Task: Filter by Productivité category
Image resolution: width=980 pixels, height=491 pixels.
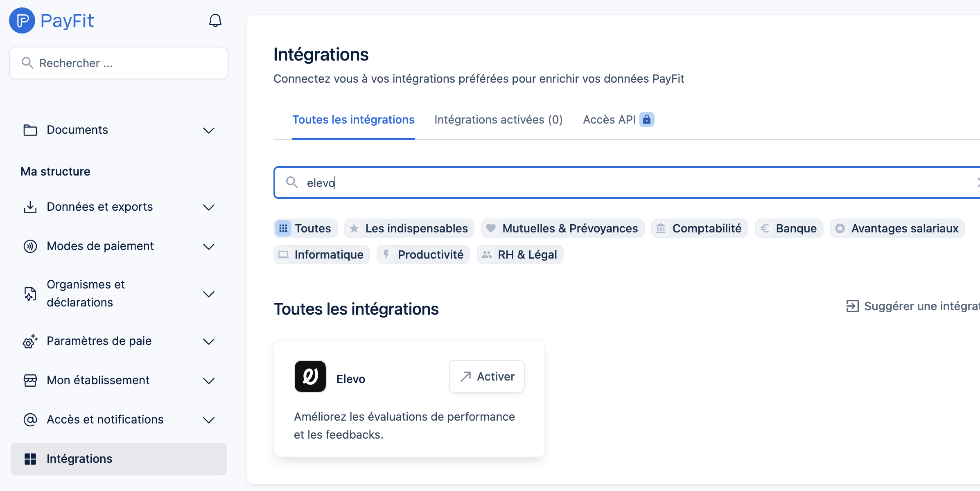Action: (x=423, y=255)
